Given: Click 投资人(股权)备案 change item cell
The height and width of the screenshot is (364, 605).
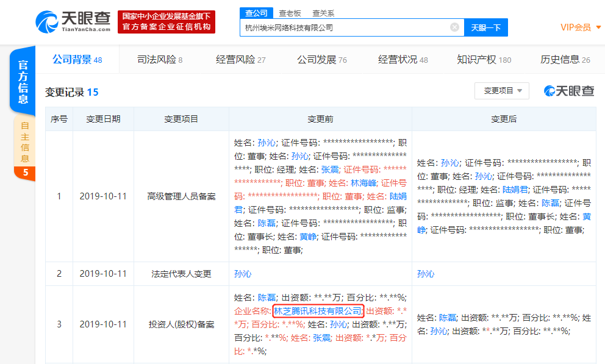Looking at the screenshot, I should pos(181,324).
